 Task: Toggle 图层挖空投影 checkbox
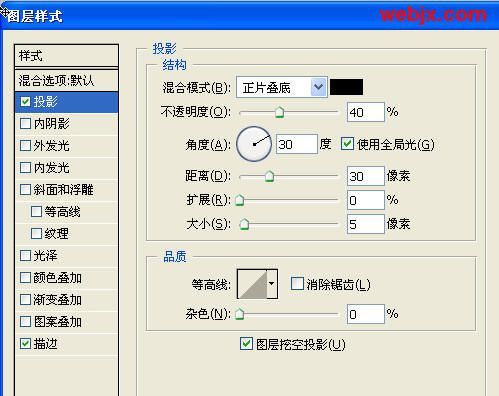[246, 344]
